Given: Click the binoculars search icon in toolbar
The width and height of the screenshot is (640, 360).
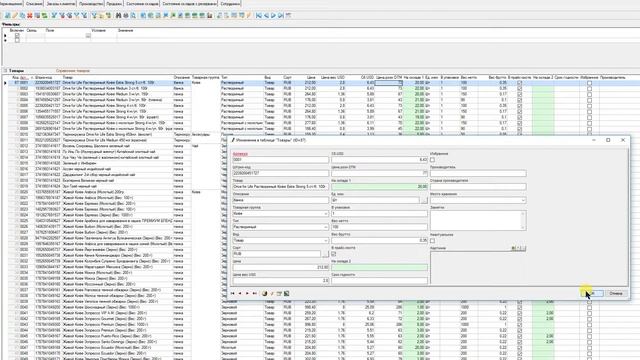Looking at the screenshot, I should pos(118,16).
